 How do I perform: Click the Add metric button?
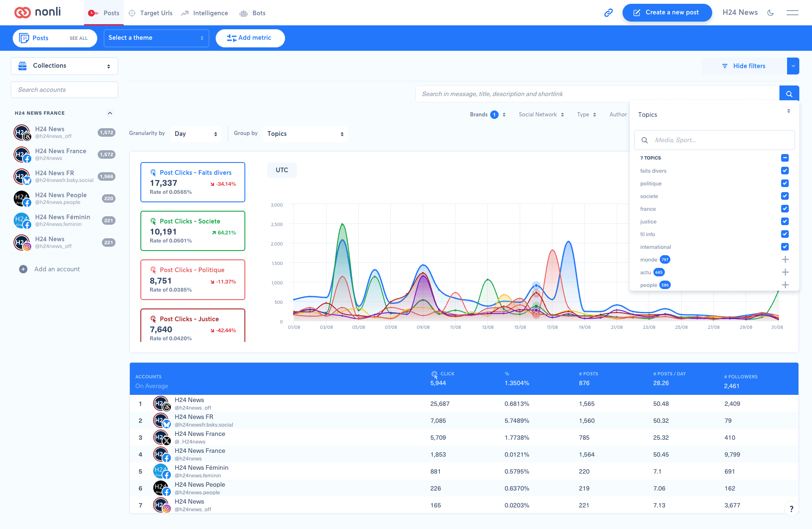point(250,38)
